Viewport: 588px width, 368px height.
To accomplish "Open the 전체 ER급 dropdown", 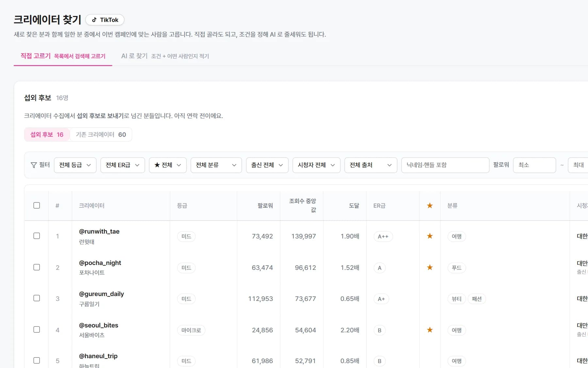I will pos(122,165).
